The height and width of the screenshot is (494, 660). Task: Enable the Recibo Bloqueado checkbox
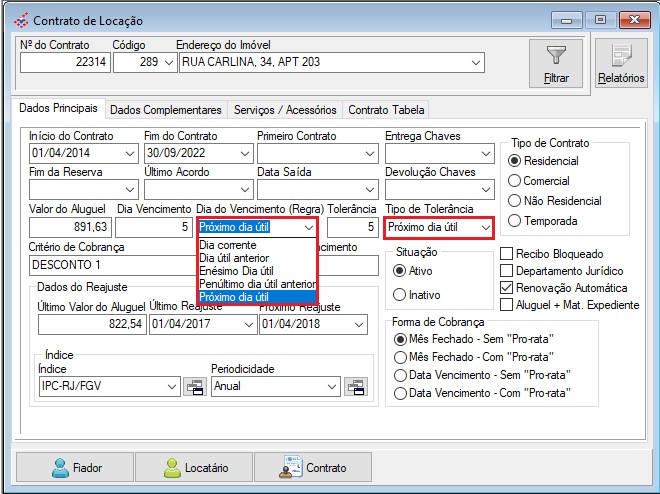[507, 254]
